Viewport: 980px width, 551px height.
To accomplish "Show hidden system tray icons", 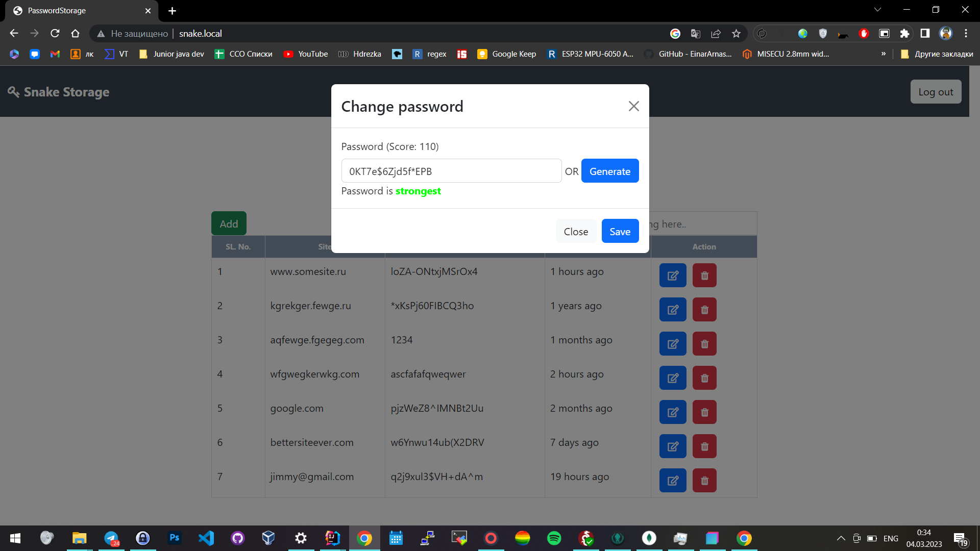I will pyautogui.click(x=841, y=538).
